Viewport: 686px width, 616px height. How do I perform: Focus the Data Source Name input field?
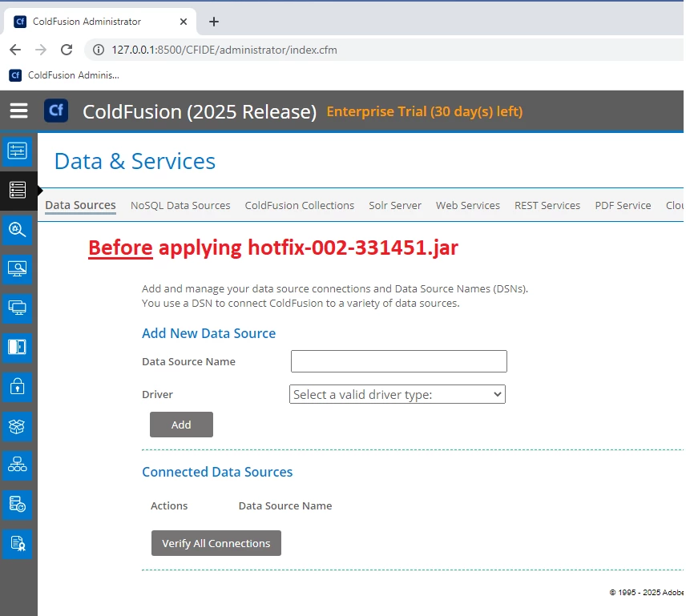click(399, 361)
